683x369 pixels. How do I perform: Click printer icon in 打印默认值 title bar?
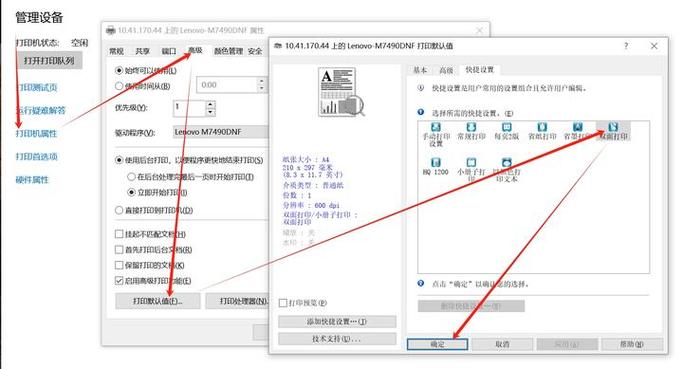[277, 46]
